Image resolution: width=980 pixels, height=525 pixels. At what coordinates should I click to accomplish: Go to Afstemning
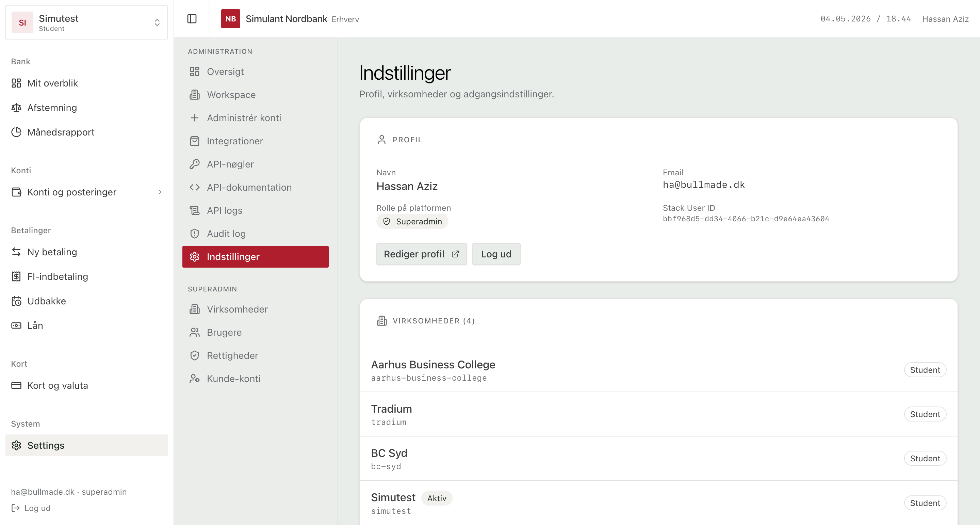[x=87, y=108]
